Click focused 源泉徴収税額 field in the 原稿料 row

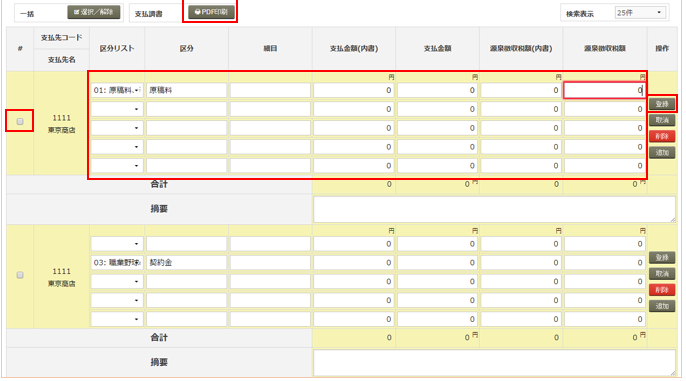click(x=605, y=90)
